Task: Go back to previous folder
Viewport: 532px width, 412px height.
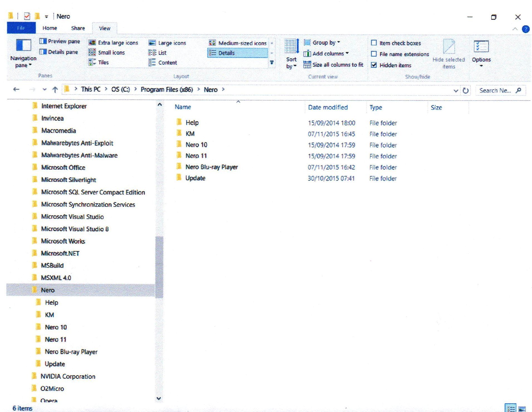Action: [16, 89]
